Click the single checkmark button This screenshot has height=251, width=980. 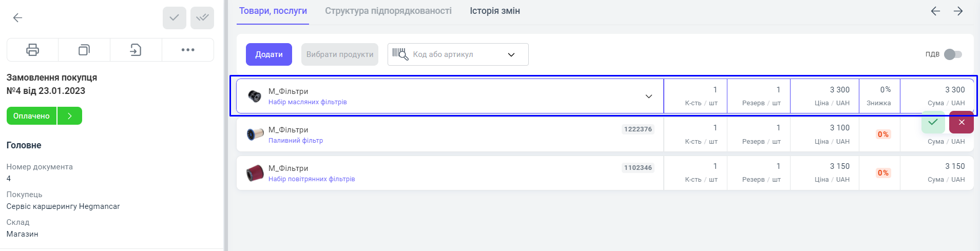click(175, 18)
